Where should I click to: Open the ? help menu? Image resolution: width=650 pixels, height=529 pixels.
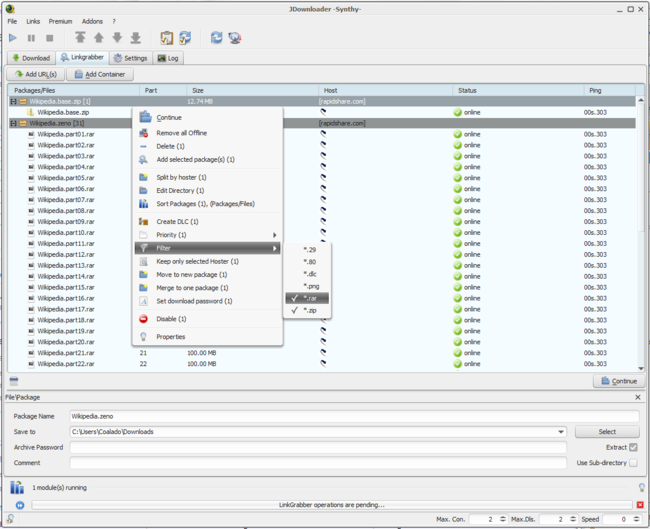[x=114, y=21]
